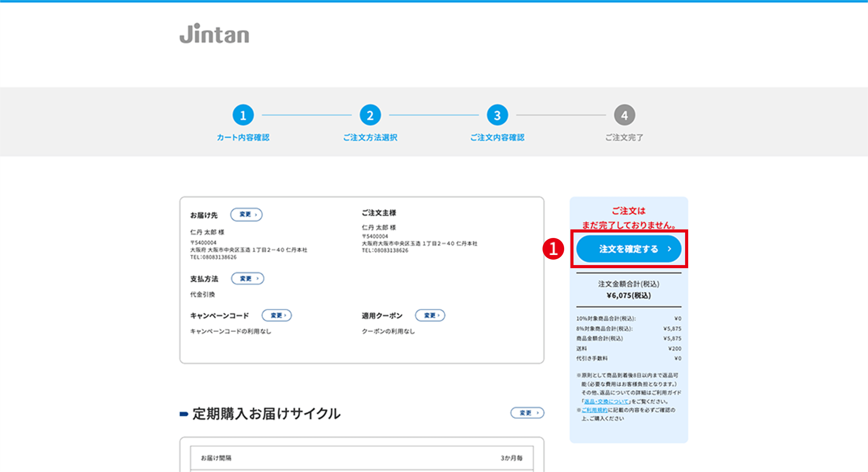Change the キャンペーンコード setting
The image size is (868, 472).
point(277,315)
